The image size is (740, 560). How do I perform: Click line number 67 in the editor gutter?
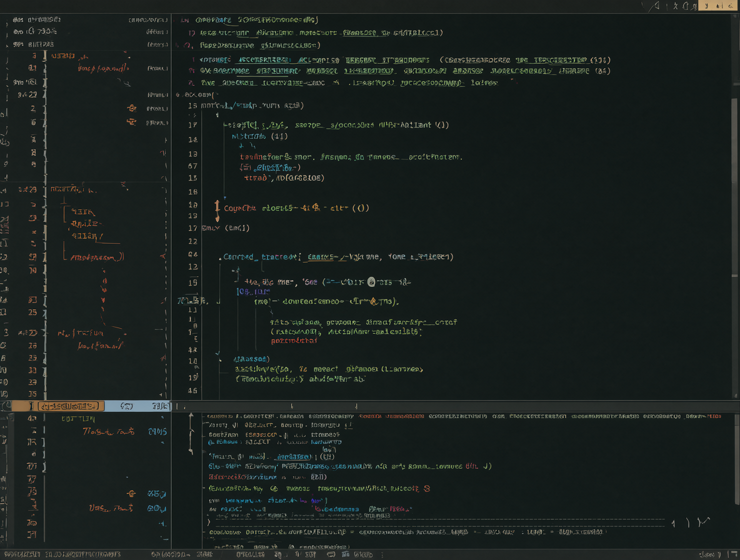(x=192, y=166)
